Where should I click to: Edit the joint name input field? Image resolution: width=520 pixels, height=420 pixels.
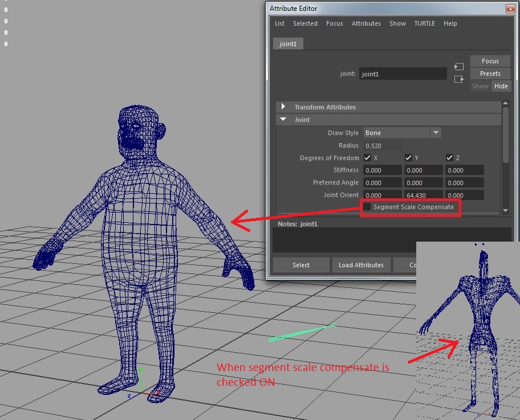click(403, 74)
